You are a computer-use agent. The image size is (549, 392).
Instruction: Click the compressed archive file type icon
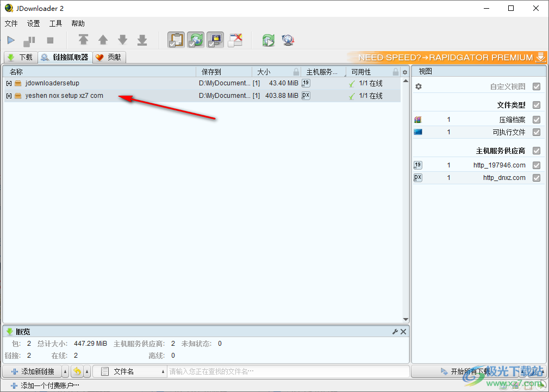tap(417, 120)
